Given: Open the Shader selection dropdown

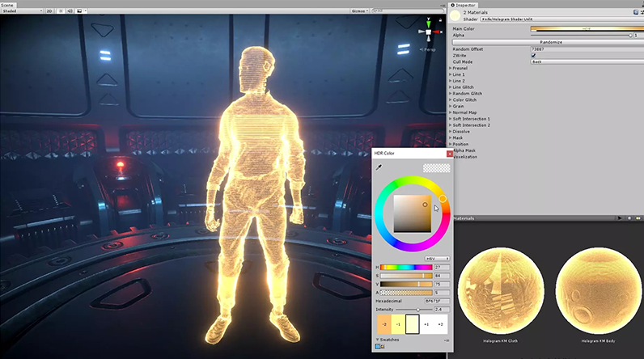Looking at the screenshot, I should point(562,19).
